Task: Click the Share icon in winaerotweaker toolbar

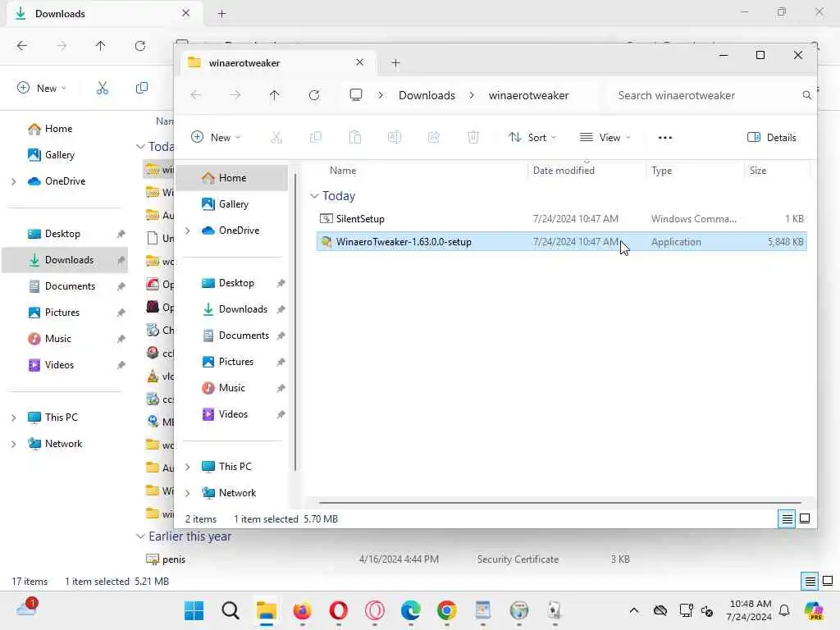Action: (x=433, y=138)
